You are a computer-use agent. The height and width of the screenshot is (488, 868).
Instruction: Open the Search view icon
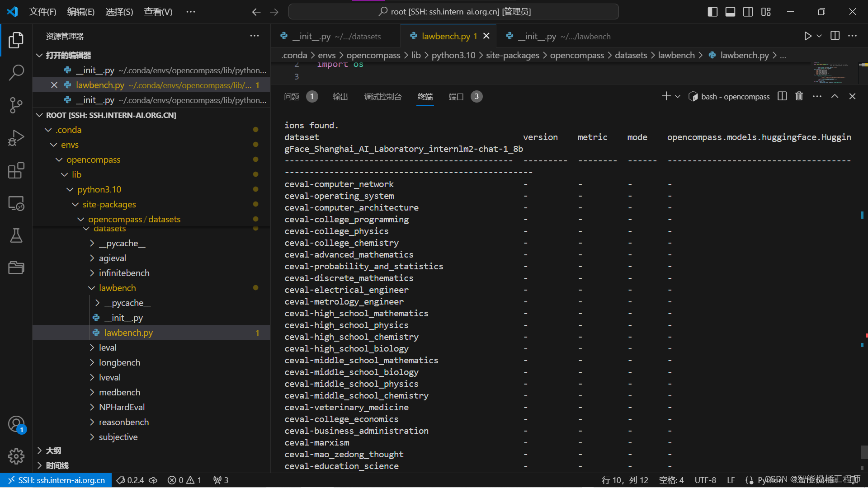pos(16,72)
